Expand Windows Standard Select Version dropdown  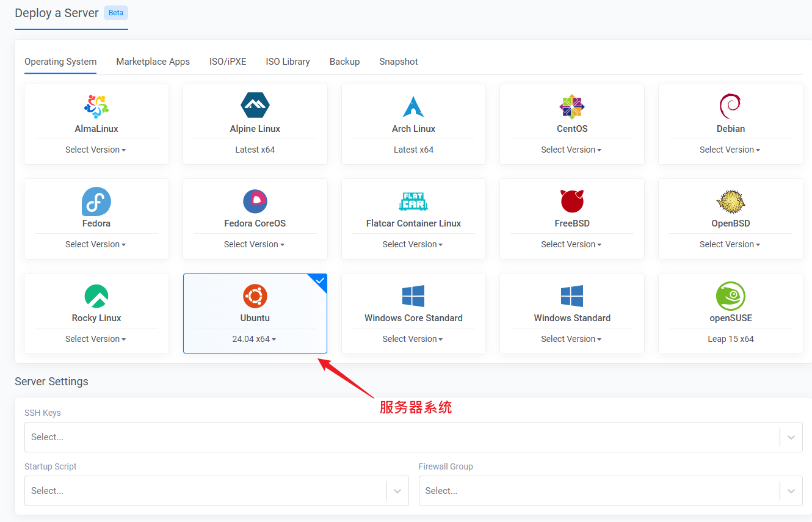pyautogui.click(x=571, y=339)
